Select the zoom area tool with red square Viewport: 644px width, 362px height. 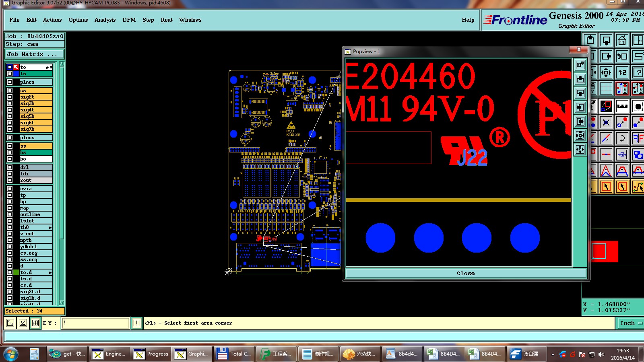[606, 106]
